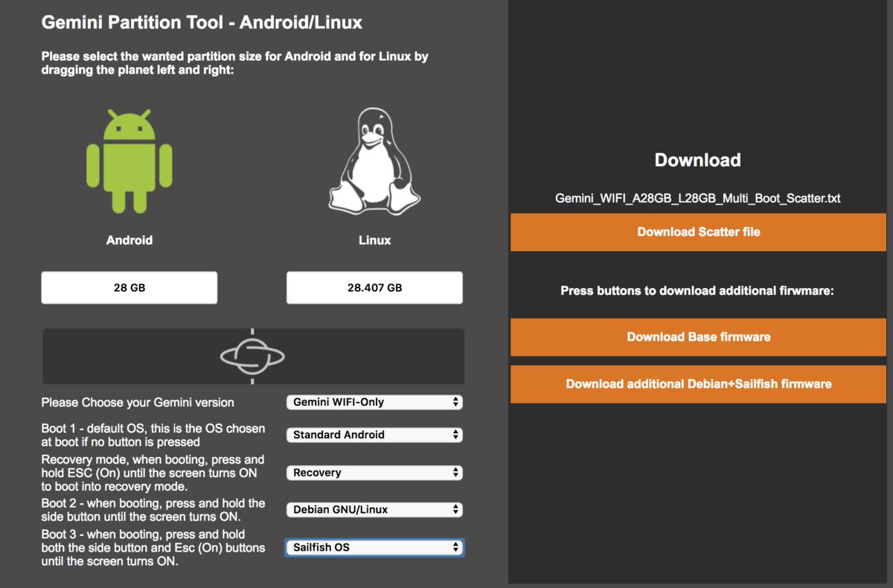Click the Android partition size field showing 28 GB
The image size is (893, 588).
click(129, 287)
